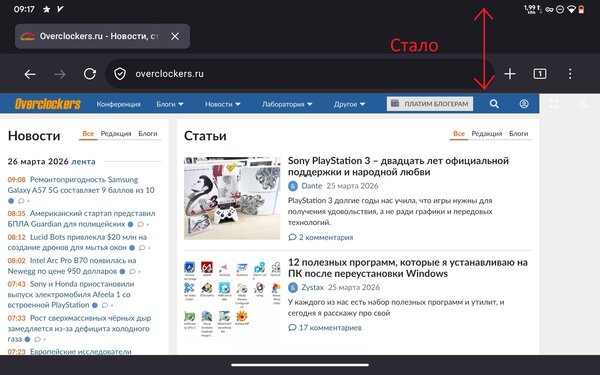600x375 pixels.
Task: Select the Все tab under Статьи
Action: tap(459, 134)
